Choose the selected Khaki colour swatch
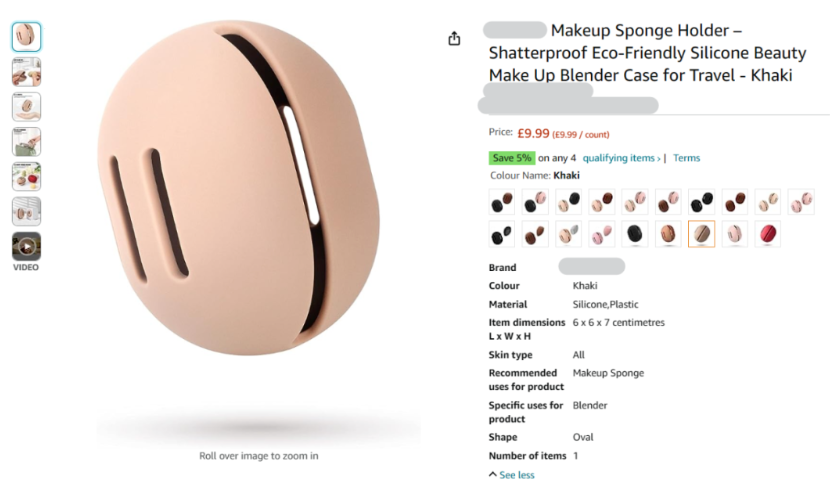830x504 pixels. (701, 233)
